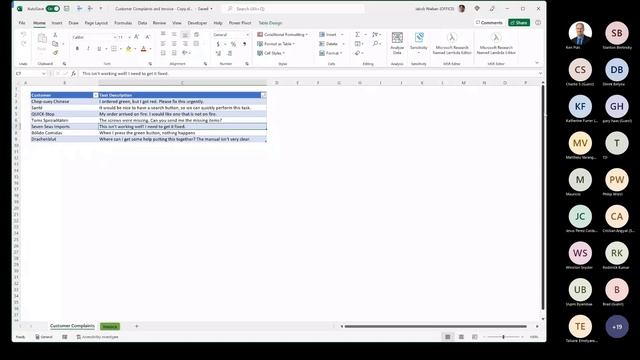Click the Wrap Text icon
The width and height of the screenshot is (640, 360).
point(196,35)
